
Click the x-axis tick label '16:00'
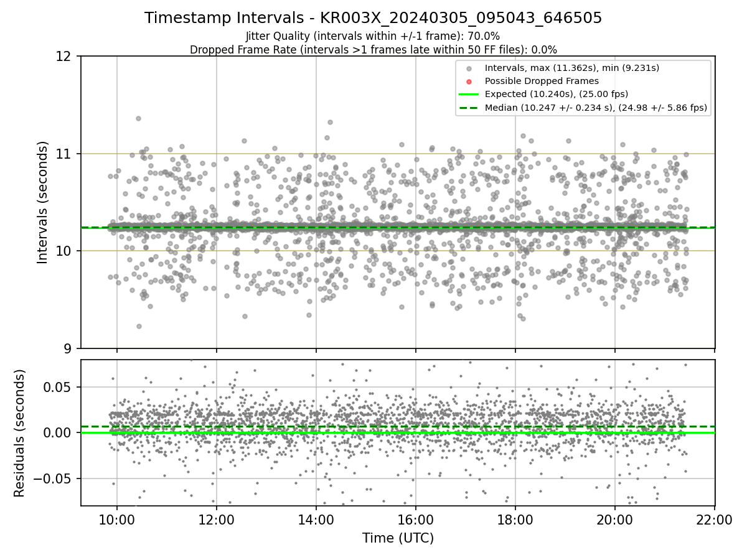pyautogui.click(x=416, y=520)
